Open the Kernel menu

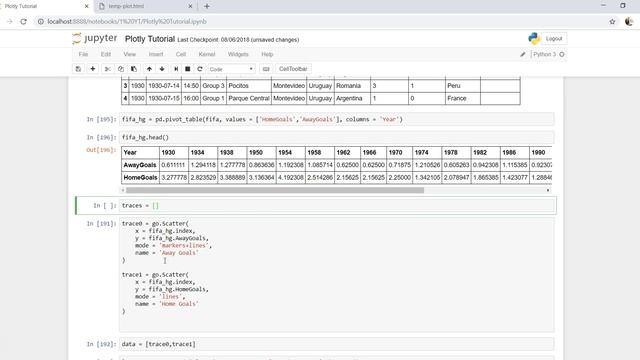[x=207, y=54]
